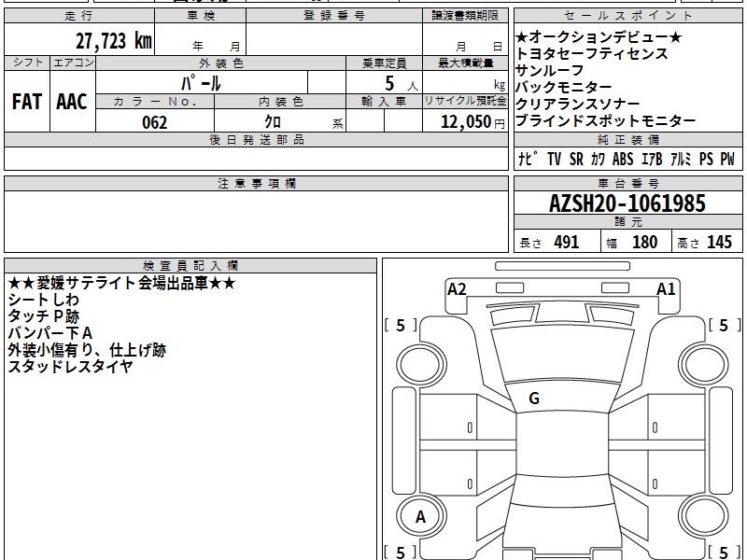
Task: Select the "検査員記入欄" header
Action: 190,266
